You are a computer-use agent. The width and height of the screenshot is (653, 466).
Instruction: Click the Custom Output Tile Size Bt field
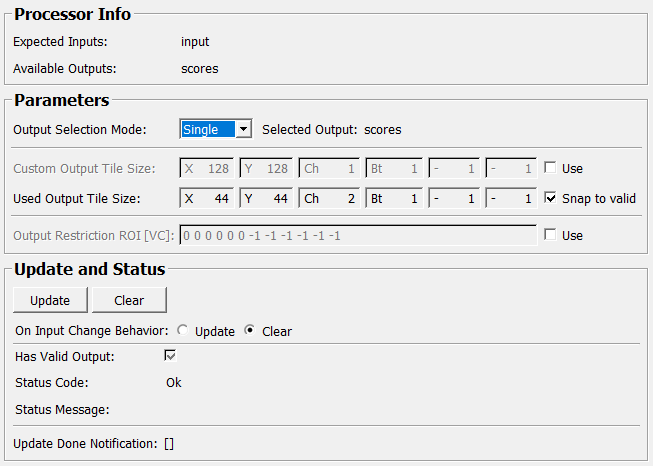click(394, 168)
